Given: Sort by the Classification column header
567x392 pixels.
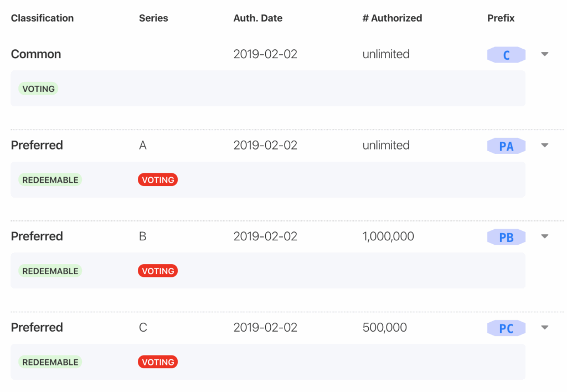Looking at the screenshot, I should (42, 18).
